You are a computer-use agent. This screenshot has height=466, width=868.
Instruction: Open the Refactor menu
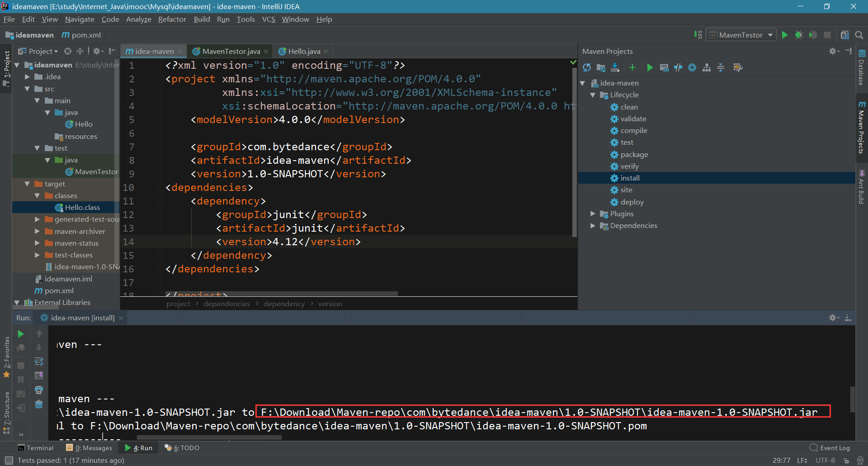[172, 19]
